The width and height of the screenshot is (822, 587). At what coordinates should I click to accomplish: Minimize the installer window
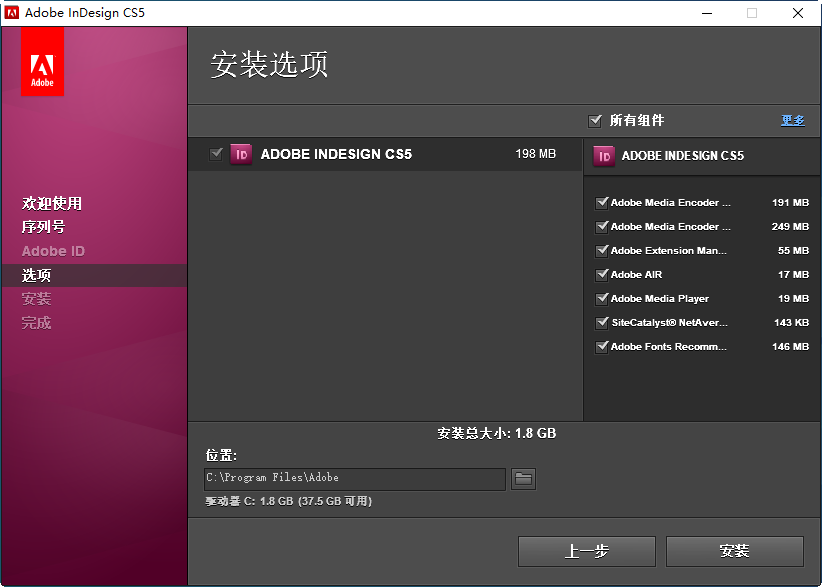tap(706, 13)
